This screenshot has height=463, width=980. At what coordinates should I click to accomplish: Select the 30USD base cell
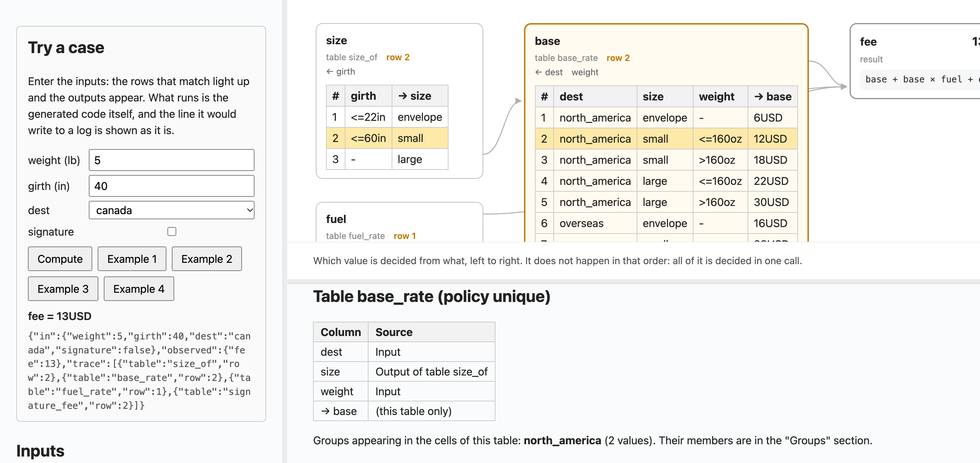(x=772, y=202)
